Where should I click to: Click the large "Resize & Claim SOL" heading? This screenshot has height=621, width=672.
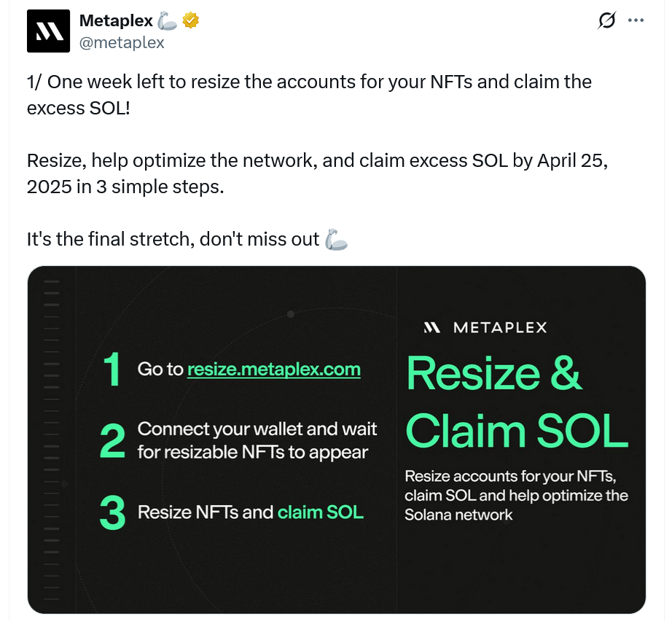516,402
